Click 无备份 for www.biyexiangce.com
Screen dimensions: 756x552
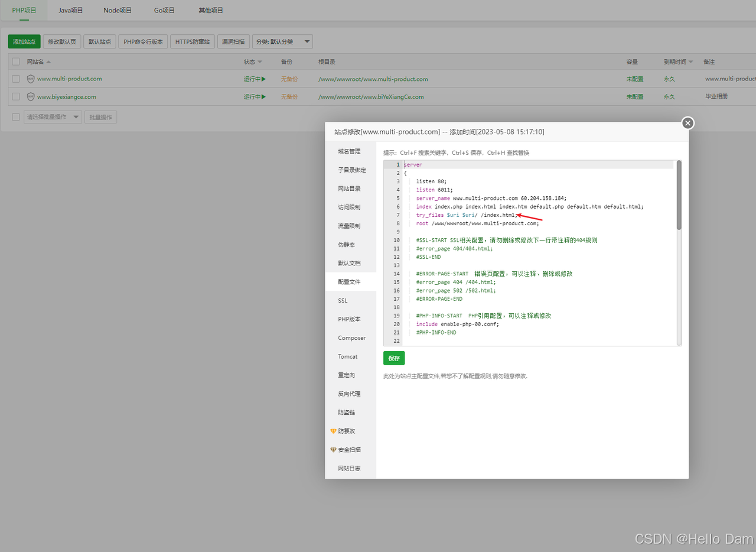point(289,97)
